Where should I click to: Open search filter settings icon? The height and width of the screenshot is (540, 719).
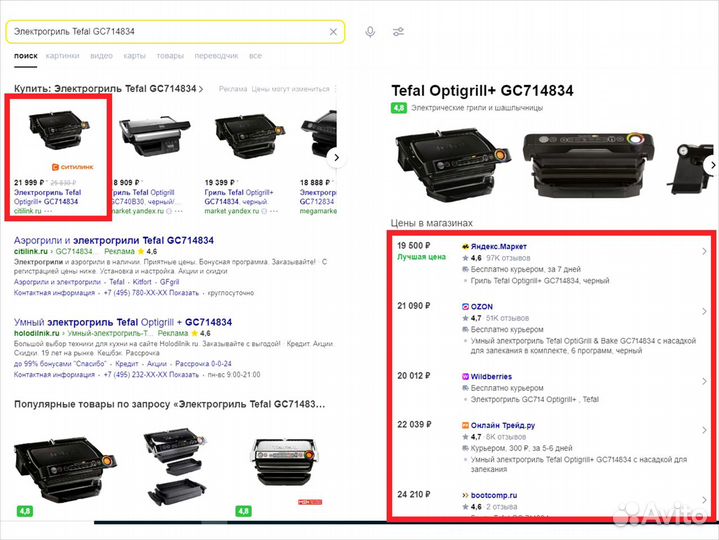click(398, 32)
